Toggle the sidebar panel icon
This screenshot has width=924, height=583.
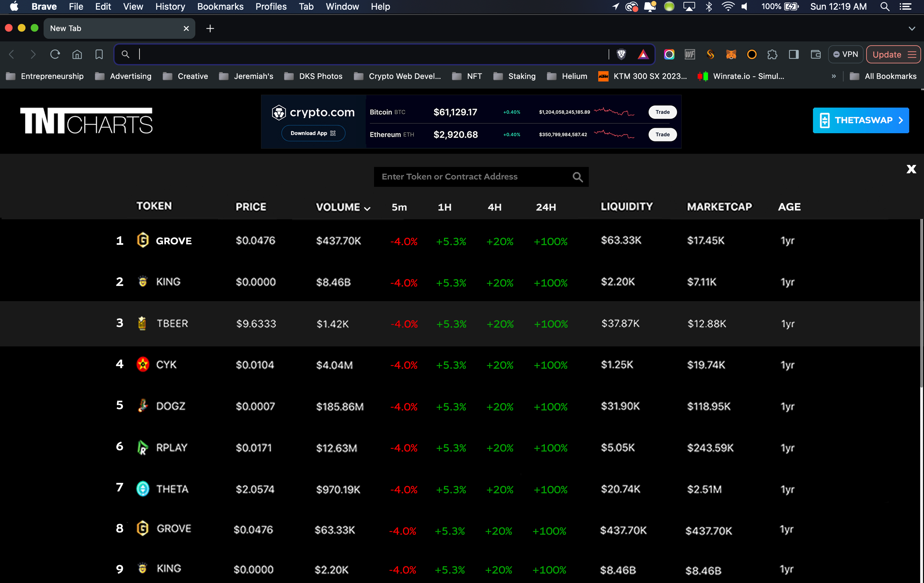click(794, 54)
